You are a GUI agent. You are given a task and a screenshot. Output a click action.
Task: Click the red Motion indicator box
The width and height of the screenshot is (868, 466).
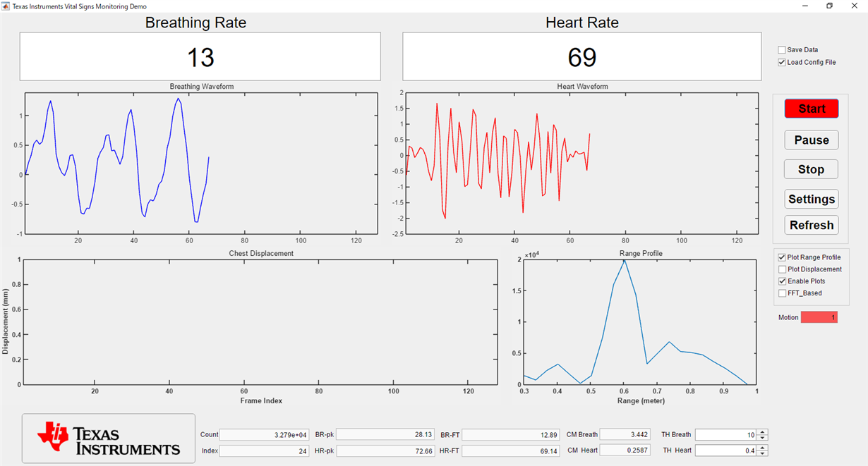coord(819,317)
